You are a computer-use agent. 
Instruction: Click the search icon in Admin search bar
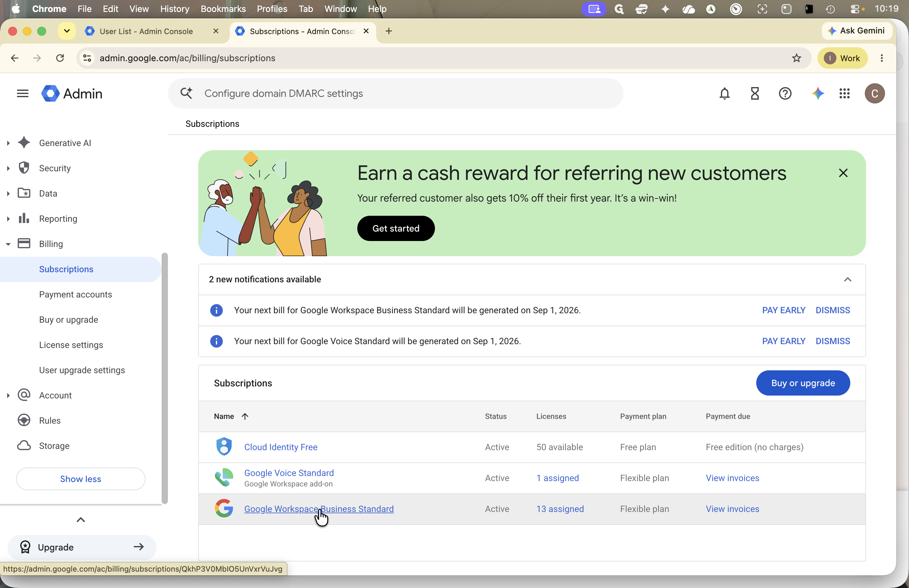pyautogui.click(x=187, y=93)
